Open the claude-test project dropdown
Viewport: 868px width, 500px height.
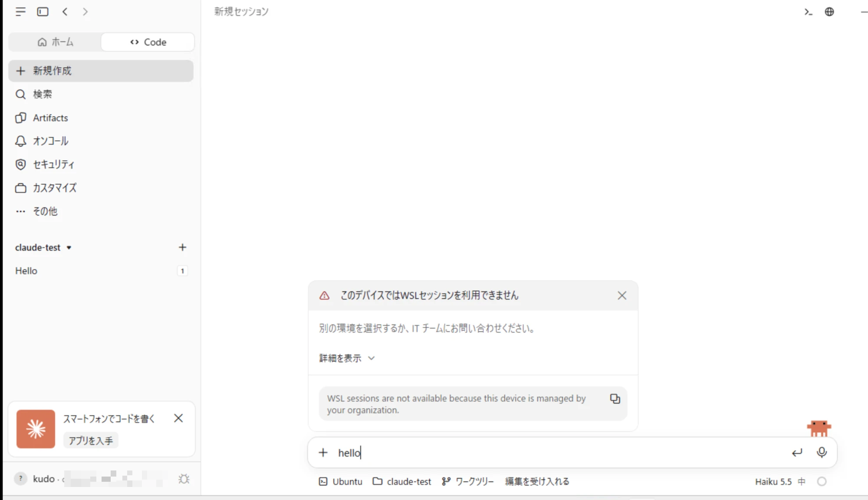tap(43, 247)
